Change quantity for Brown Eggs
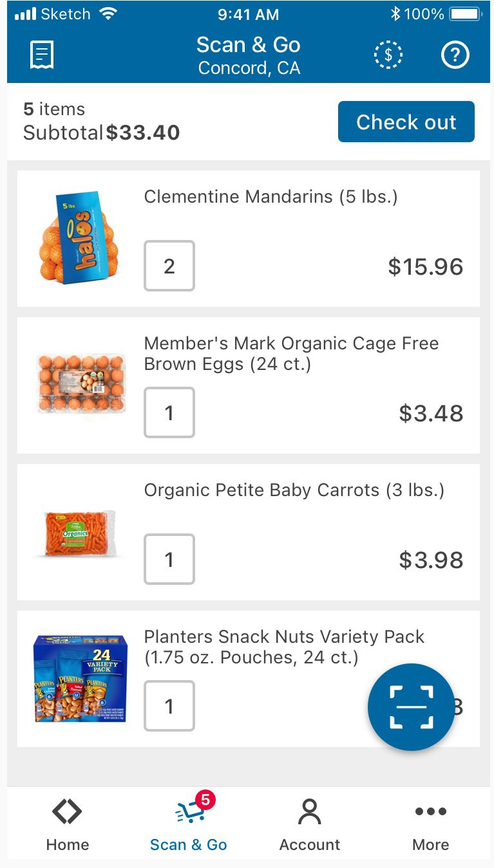The height and width of the screenshot is (868, 494). [x=169, y=412]
